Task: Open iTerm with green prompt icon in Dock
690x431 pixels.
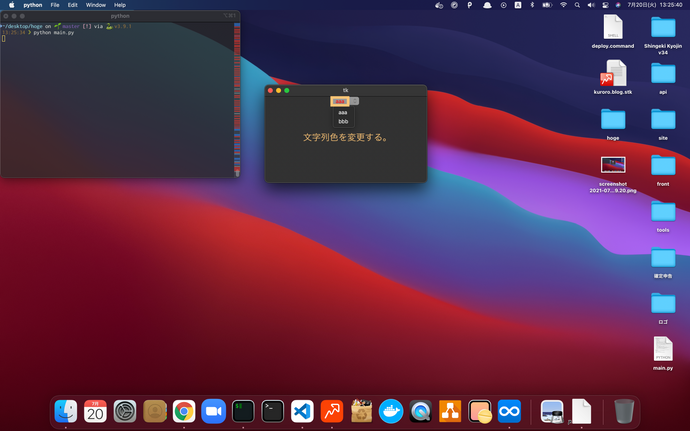Action: tap(243, 411)
